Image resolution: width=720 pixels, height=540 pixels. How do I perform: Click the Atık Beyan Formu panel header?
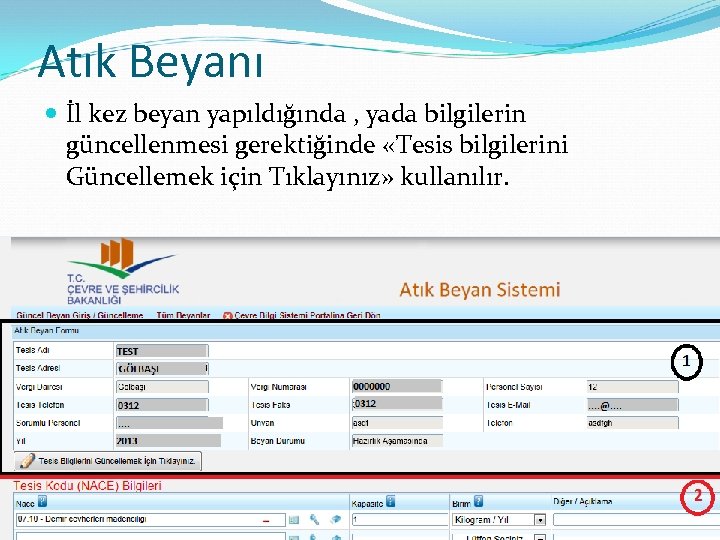tap(366, 331)
